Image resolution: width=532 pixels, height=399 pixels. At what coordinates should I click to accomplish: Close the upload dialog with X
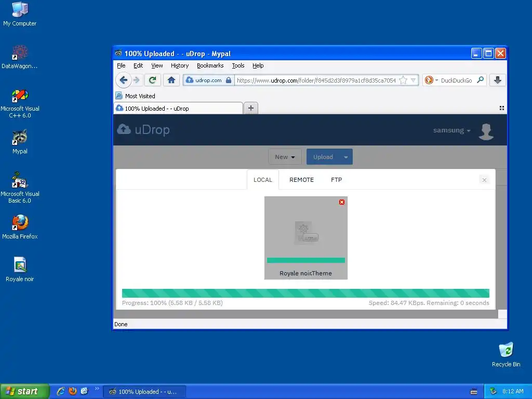click(485, 180)
